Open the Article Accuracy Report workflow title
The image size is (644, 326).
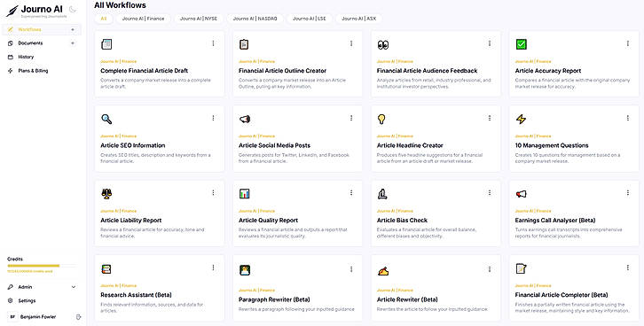click(x=548, y=71)
